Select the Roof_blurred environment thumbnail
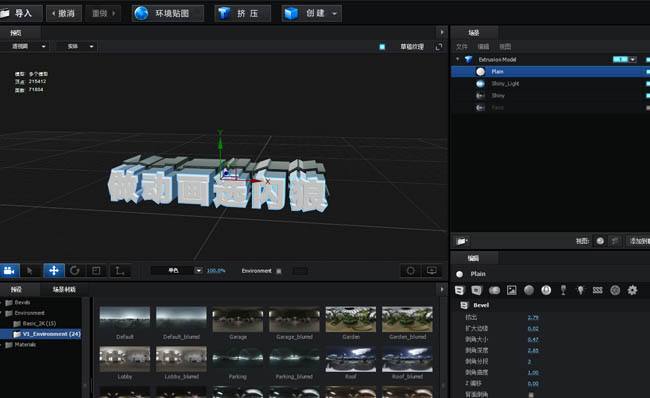Viewport: 650px width, 398px height. pos(407,359)
